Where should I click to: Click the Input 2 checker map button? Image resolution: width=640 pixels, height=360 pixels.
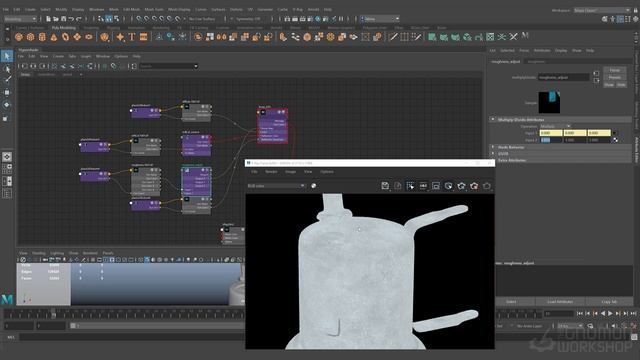[615, 140]
